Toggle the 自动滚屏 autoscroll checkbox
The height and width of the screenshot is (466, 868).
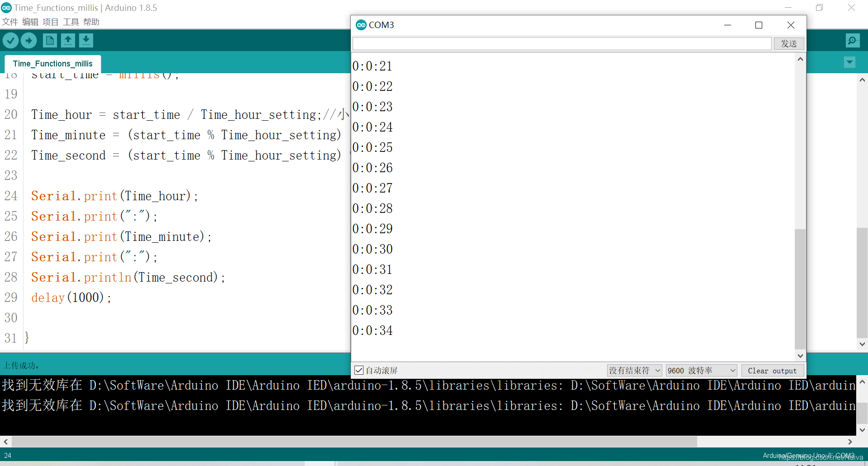click(359, 370)
